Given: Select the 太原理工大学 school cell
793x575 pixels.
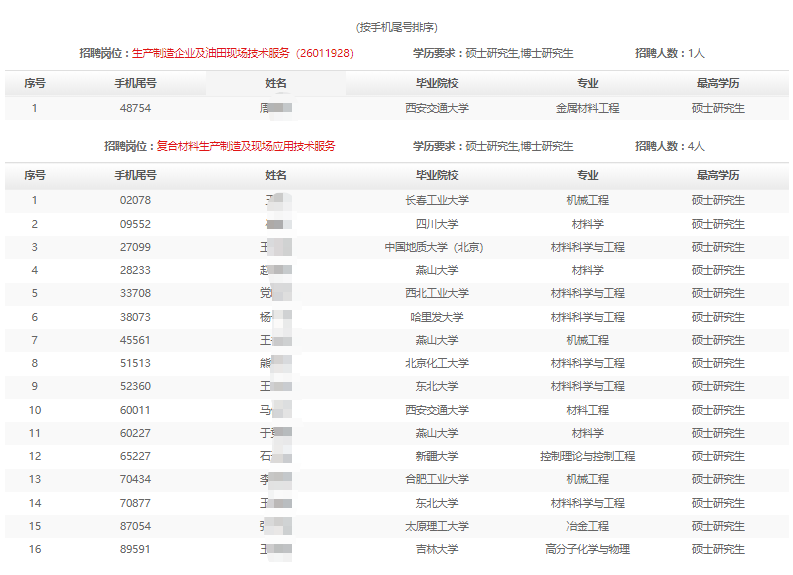Looking at the screenshot, I should click(x=436, y=526).
